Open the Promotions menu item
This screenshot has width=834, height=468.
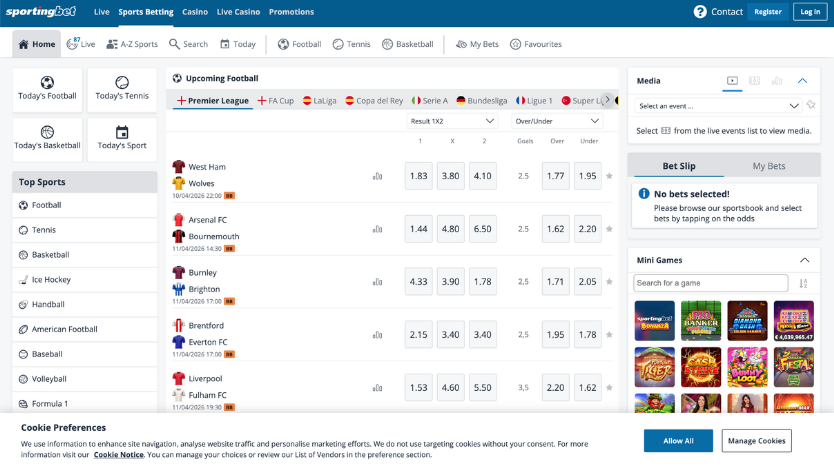291,12
